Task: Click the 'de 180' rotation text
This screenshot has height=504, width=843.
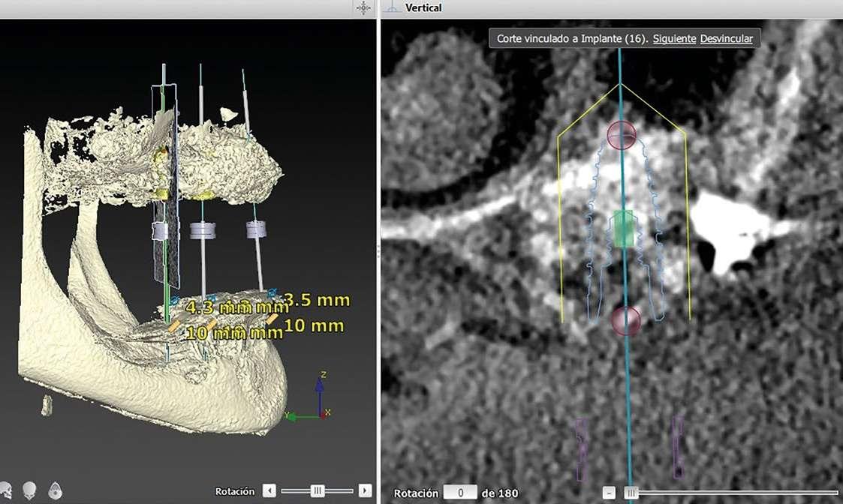Action: [x=500, y=493]
